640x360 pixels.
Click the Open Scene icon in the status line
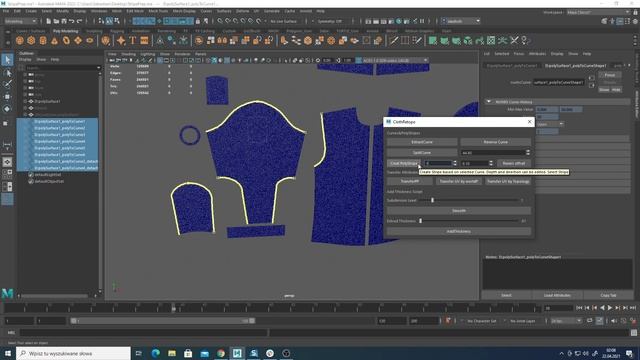(x=56, y=21)
